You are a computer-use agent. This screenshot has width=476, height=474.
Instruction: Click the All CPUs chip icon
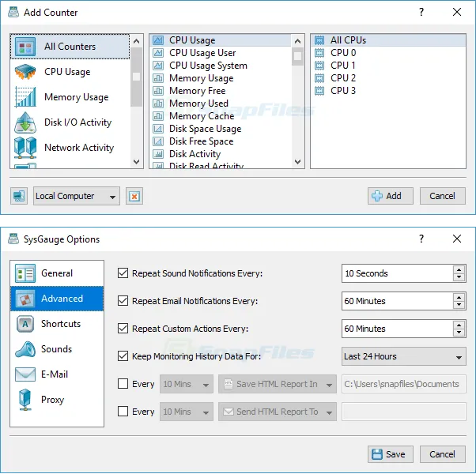[x=319, y=40]
